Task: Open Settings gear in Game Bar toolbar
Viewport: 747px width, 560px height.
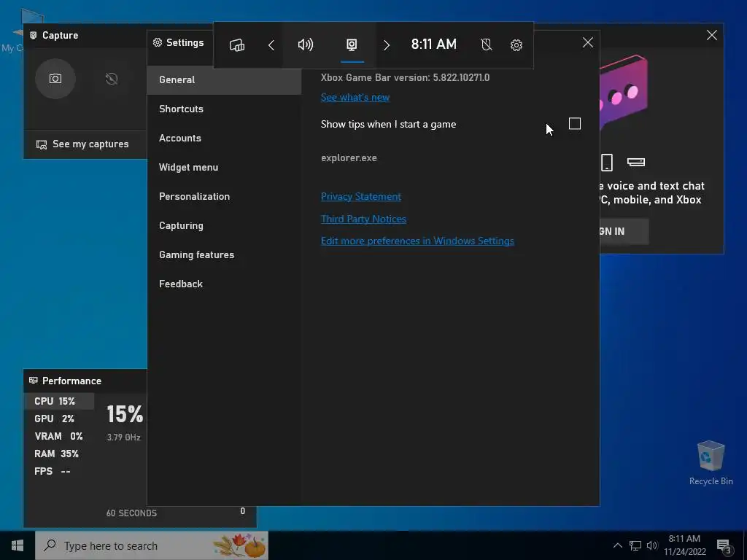Action: click(x=516, y=45)
